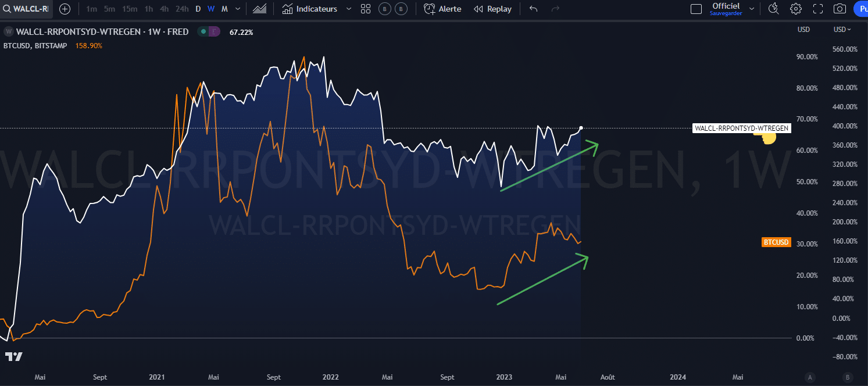The width and height of the screenshot is (868, 386).
Task: Switch to the M monthly timeframe
Action: [224, 9]
